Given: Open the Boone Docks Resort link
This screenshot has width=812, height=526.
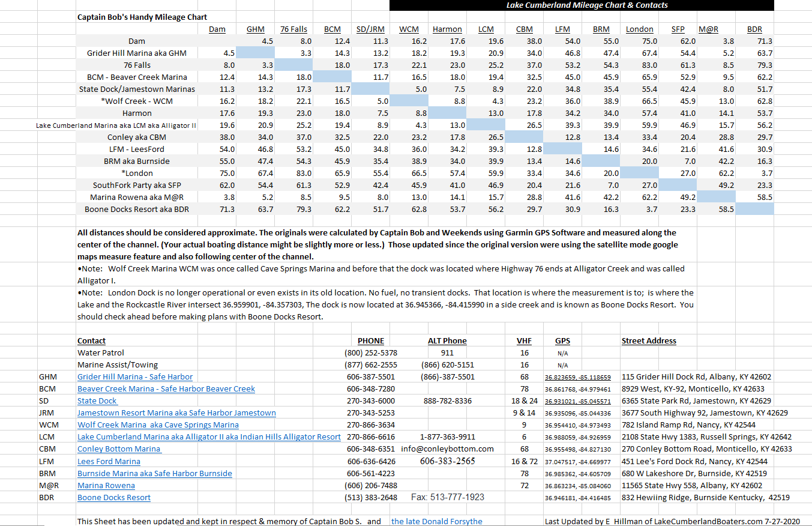Looking at the screenshot, I should point(114,497).
